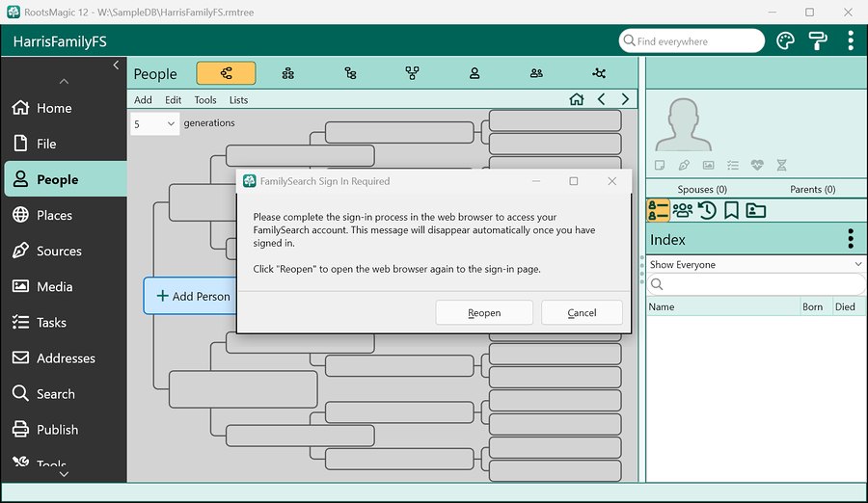Open the History side panel icon
This screenshot has height=503, width=868.
[707, 210]
